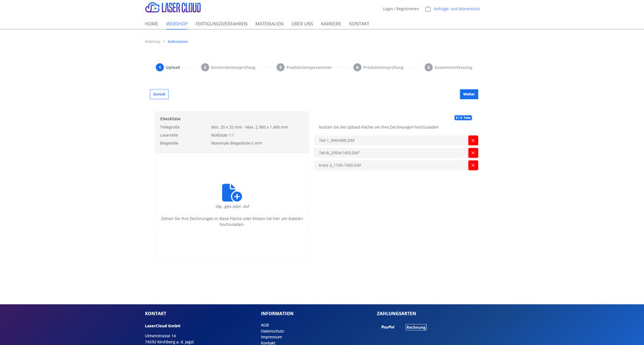Screen dimensions: 644x345
Task: Open the HOME menu item
Action: click(x=152, y=24)
